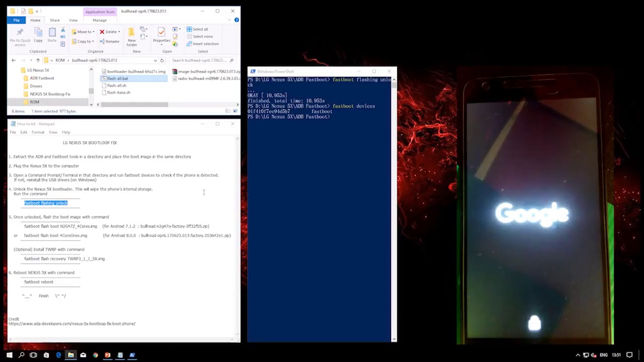Select NEXUS 5X Bootloop Fix folder
The image size is (644, 362).
pos(50,94)
